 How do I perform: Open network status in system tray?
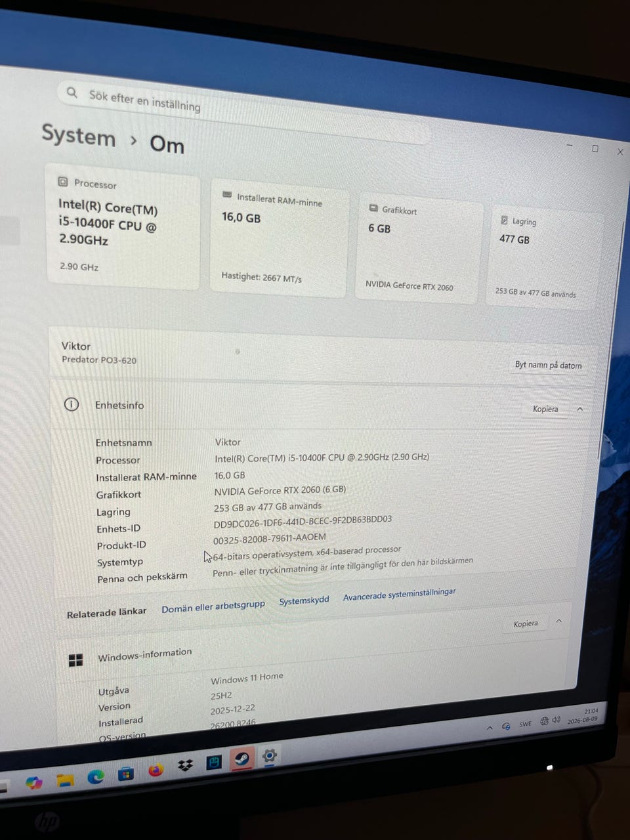click(544, 721)
